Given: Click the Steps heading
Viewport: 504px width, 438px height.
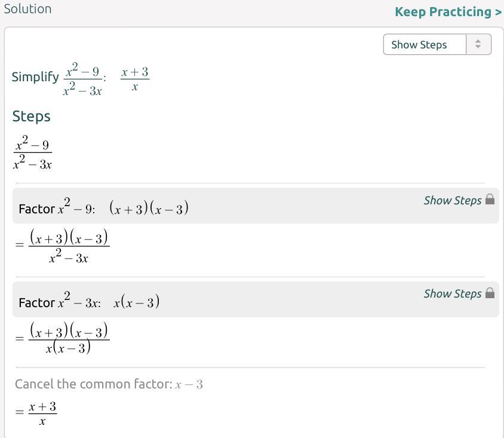Looking at the screenshot, I should [31, 117].
